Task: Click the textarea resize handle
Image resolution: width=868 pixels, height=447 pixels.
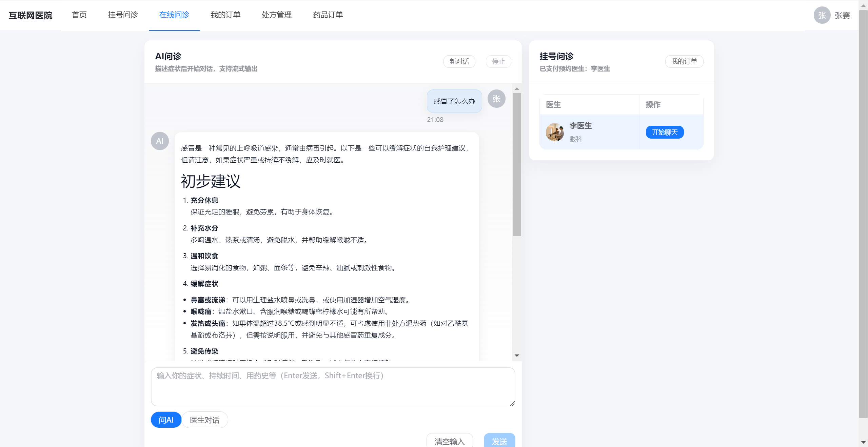Action: point(512,403)
